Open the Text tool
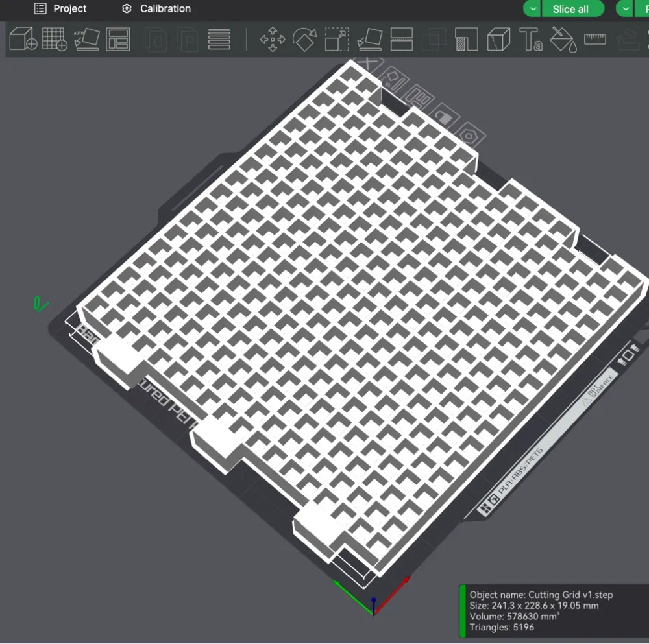The width and height of the screenshot is (649, 644). [x=532, y=40]
